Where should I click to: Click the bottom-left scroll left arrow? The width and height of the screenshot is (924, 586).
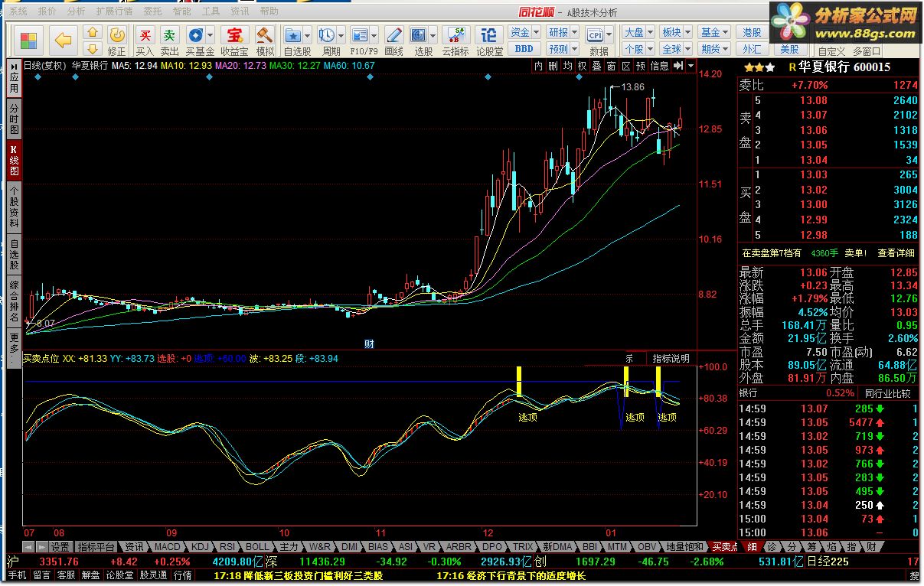pos(28,547)
